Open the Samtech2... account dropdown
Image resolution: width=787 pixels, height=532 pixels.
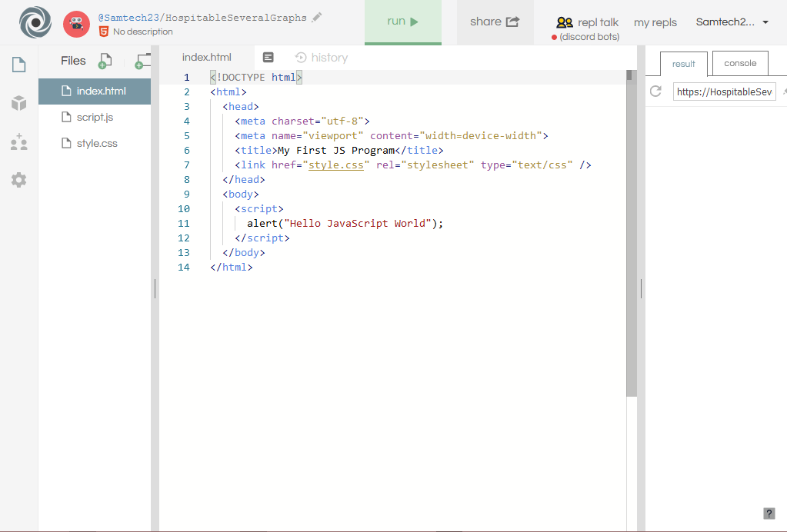tap(732, 22)
